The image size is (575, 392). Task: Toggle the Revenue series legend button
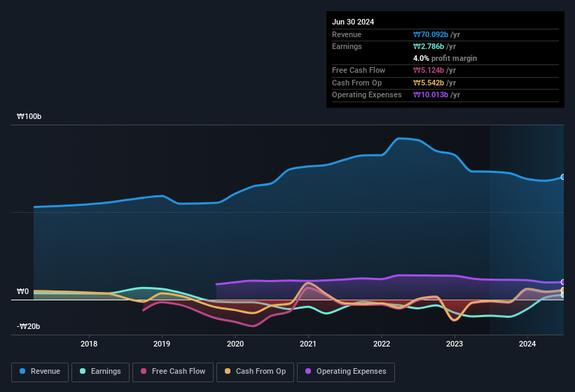(40, 372)
